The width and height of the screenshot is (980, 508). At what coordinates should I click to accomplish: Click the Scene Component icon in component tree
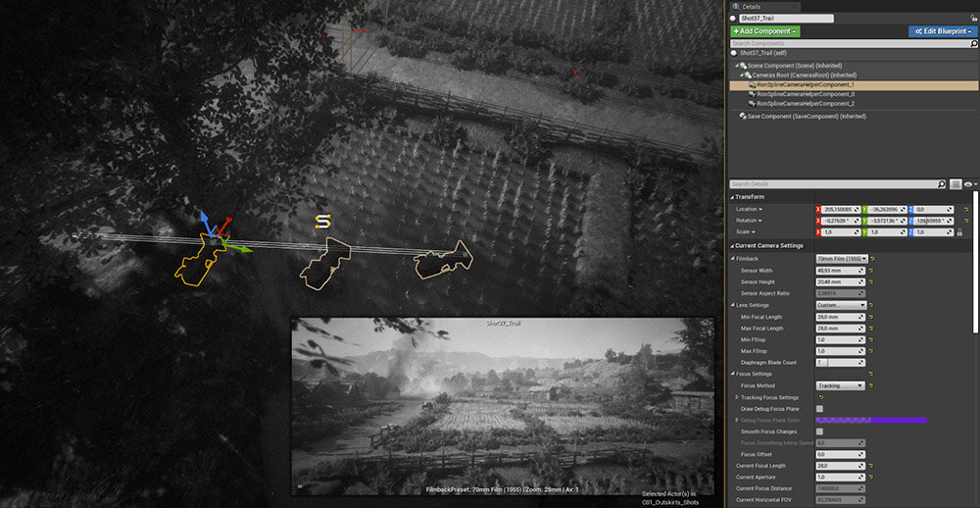[744, 66]
